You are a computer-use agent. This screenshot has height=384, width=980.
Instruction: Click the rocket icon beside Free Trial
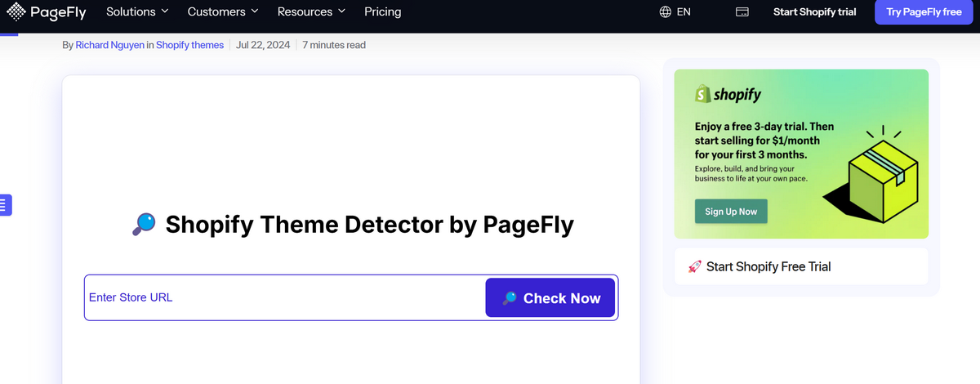695,267
